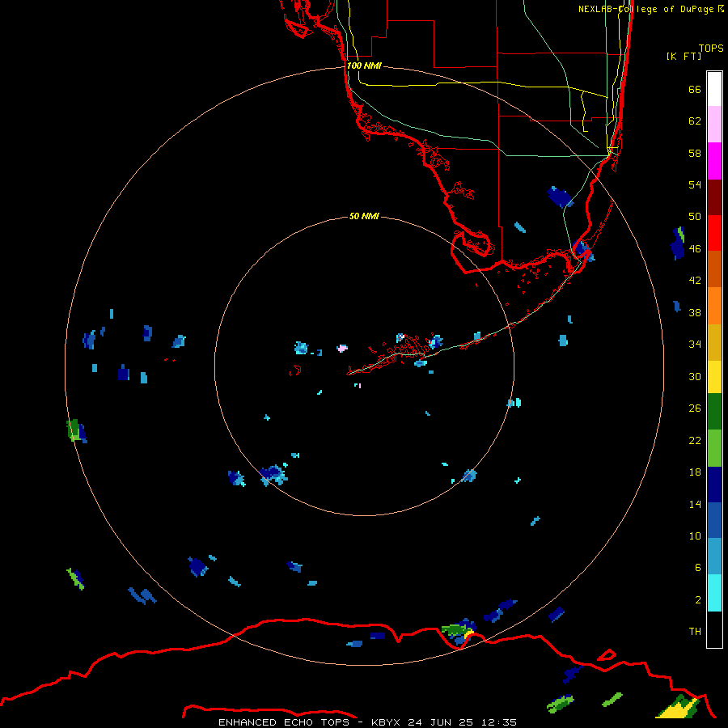Viewport: 728px width, 728px height.
Task: Pick the cyan legend swatch
Action: pos(714,593)
